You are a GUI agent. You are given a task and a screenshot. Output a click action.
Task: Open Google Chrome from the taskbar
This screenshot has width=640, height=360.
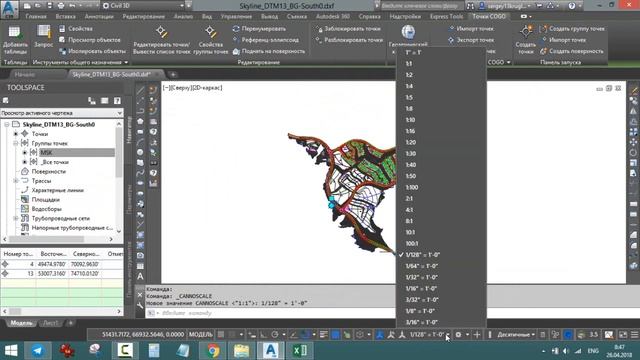pyautogui.click(x=213, y=351)
